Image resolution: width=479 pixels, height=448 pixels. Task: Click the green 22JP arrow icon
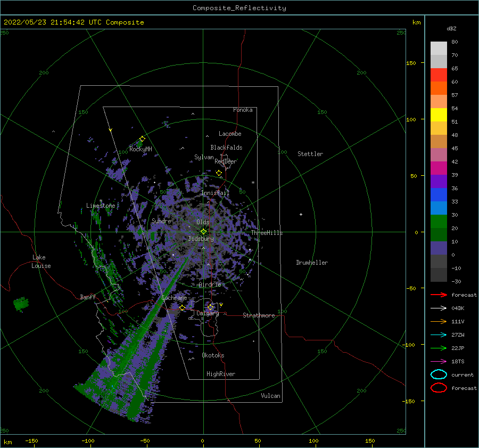pos(439,348)
